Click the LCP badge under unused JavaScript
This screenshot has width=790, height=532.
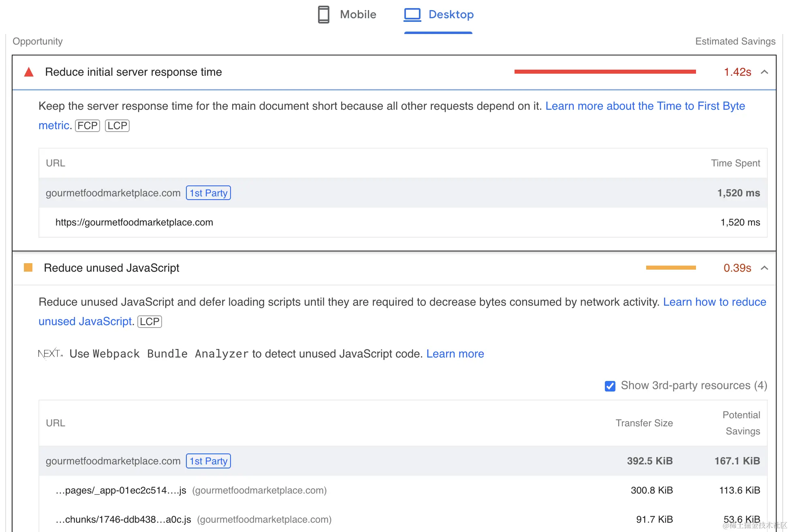pyautogui.click(x=149, y=321)
